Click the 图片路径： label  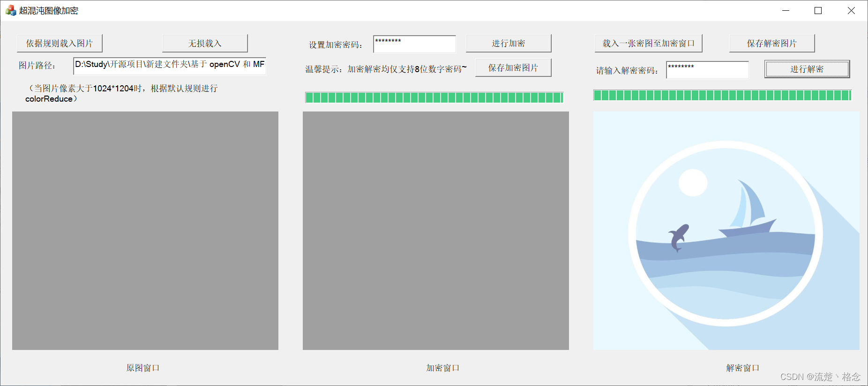37,66
